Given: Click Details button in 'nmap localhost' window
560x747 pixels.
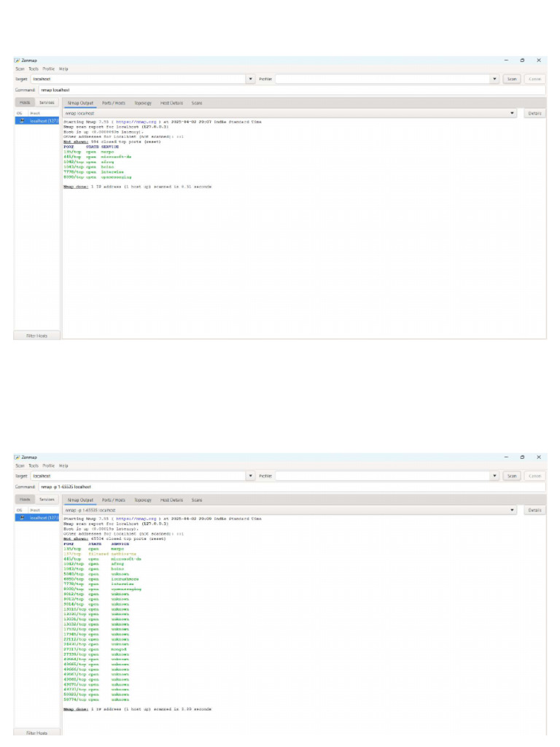Looking at the screenshot, I should point(534,114).
